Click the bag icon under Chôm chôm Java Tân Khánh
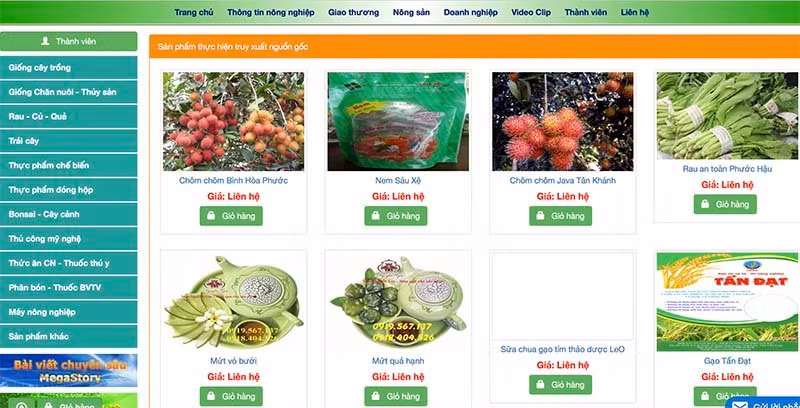The height and width of the screenshot is (408, 800). 540,216
